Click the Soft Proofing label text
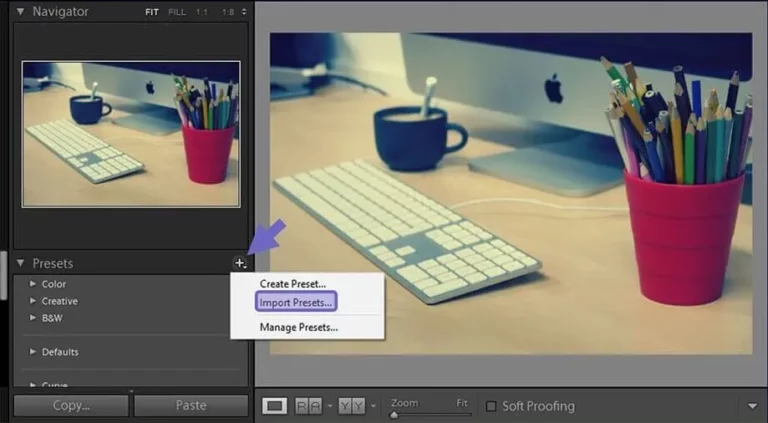 tap(538, 406)
